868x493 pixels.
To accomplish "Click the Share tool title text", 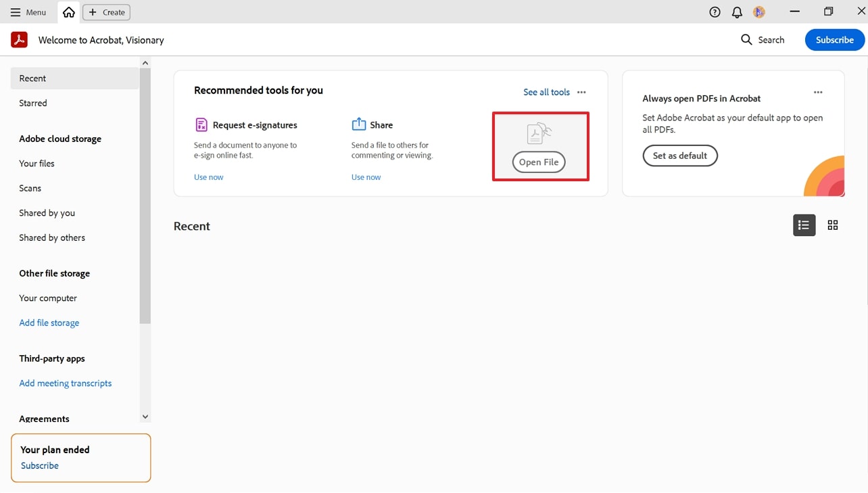I will point(381,125).
